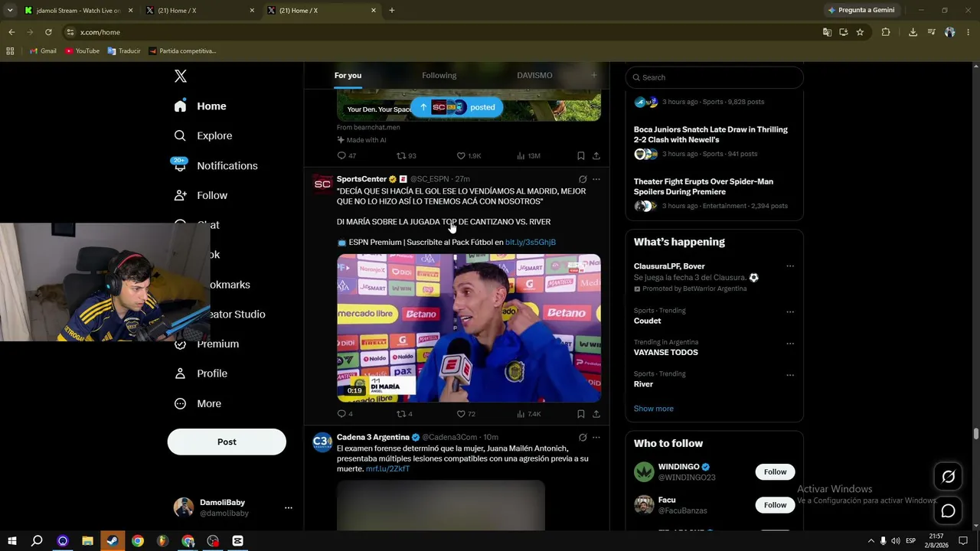Switch to the For you tab

[x=348, y=75]
